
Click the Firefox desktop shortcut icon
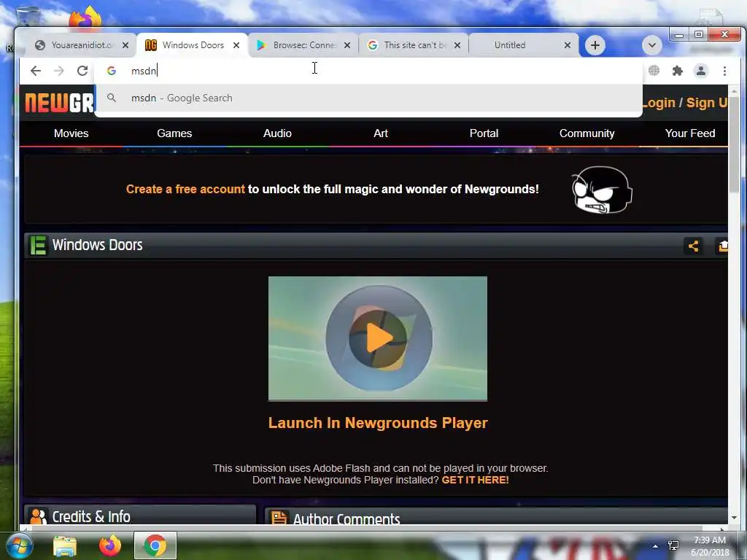85,17
